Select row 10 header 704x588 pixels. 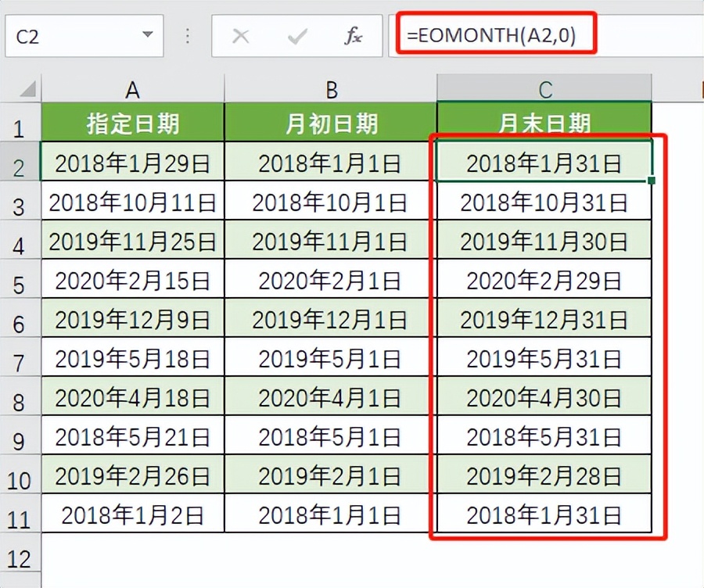tap(20, 474)
